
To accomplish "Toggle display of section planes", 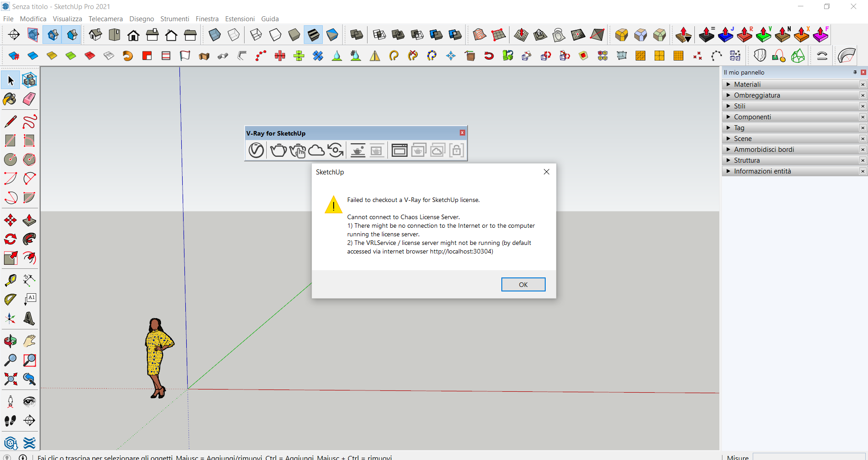I will point(33,35).
